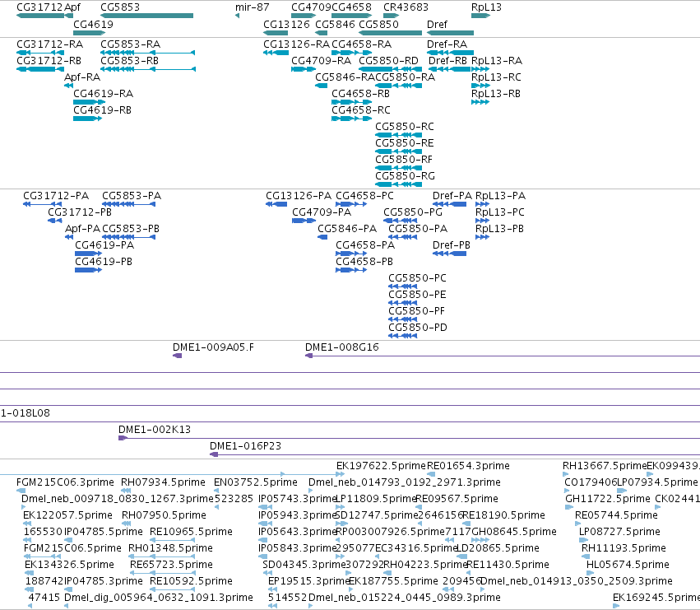Image resolution: width=700 pixels, height=610 pixels.
Task: Open the FGM215C06.3prime EST label
Action: point(65,482)
